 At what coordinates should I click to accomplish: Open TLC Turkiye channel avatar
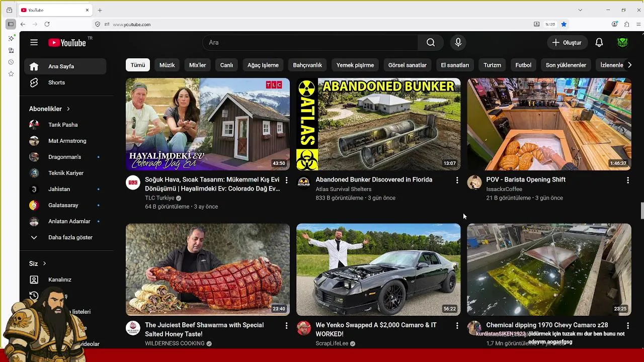[133, 182]
